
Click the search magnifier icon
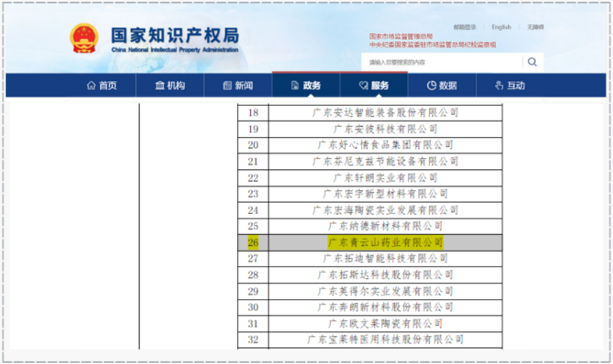point(532,62)
